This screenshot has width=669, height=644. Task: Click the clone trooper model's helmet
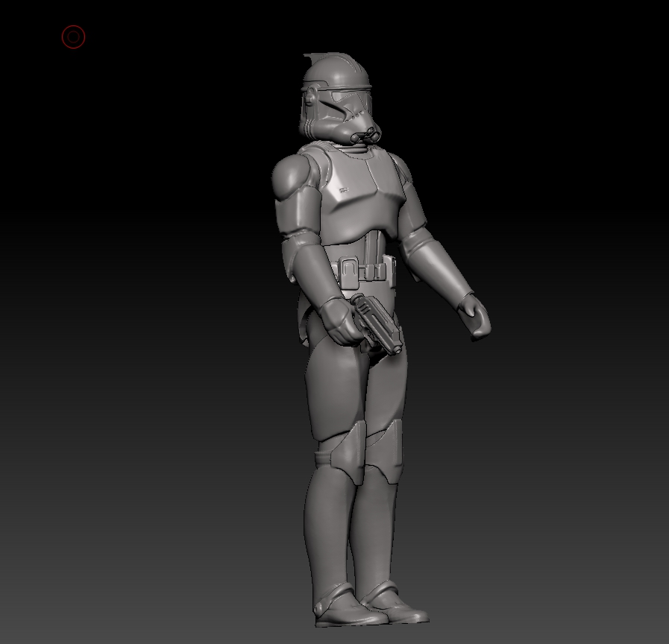339,99
